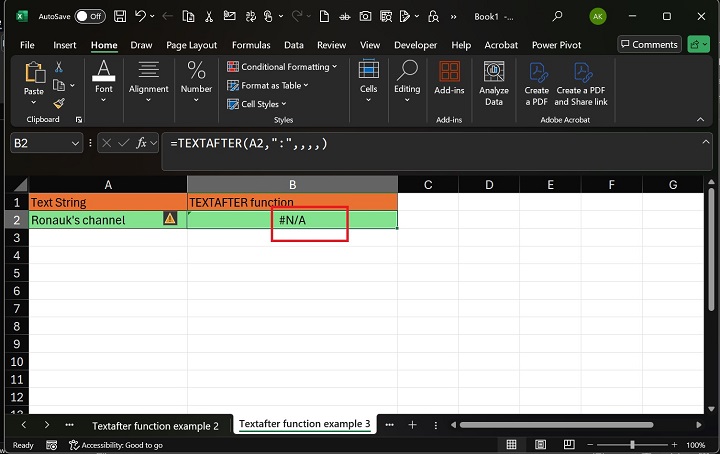The height and width of the screenshot is (454, 720).
Task: Click the Cut scissors icon
Action: [x=58, y=67]
